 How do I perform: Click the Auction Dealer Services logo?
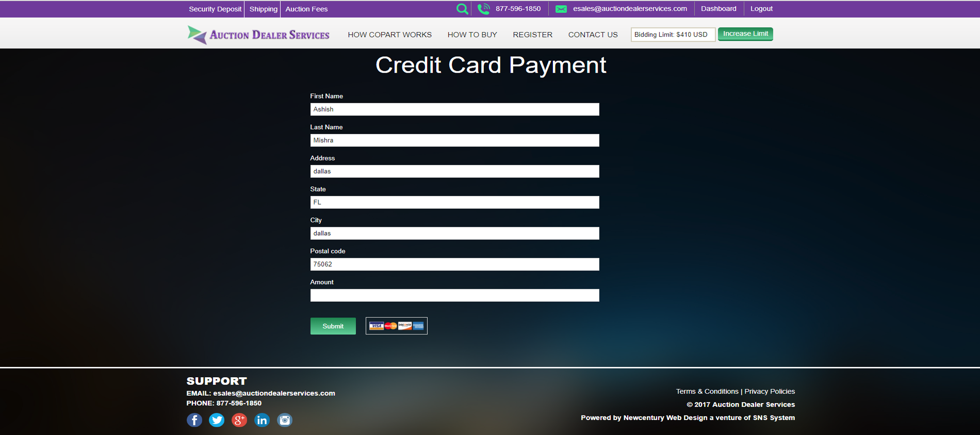pyautogui.click(x=258, y=35)
